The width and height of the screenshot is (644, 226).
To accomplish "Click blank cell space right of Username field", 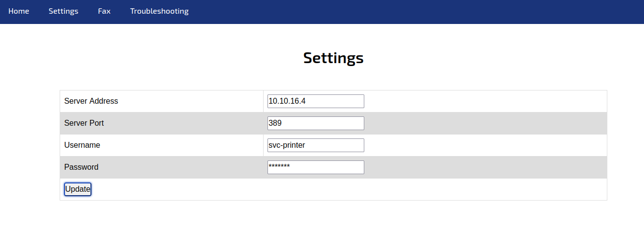I will 484,145.
